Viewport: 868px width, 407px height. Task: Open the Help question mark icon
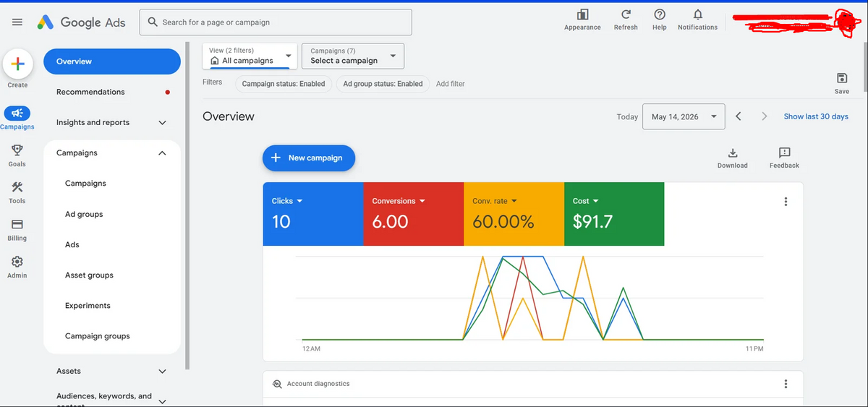[659, 15]
